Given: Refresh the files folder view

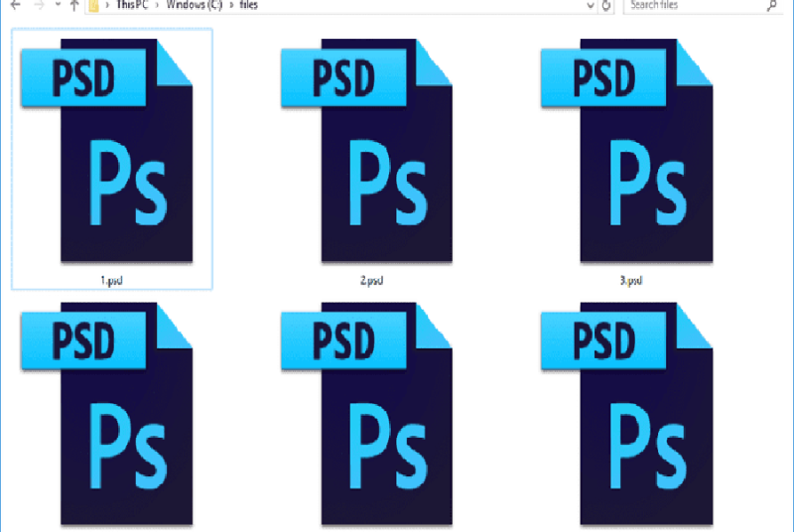Looking at the screenshot, I should click(606, 6).
